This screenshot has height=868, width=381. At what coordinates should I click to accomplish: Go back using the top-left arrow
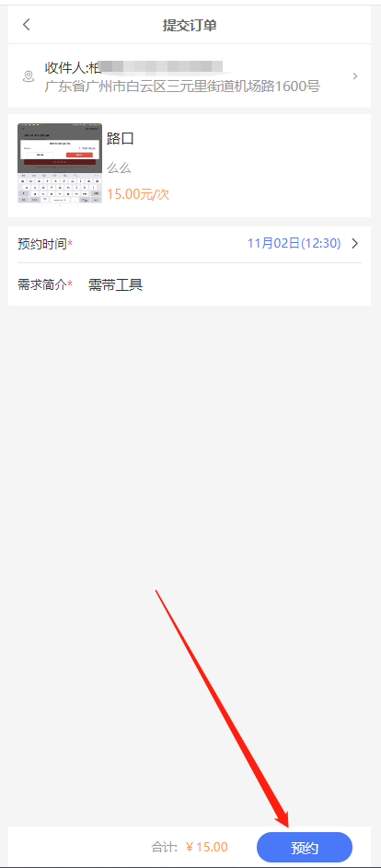pyautogui.click(x=26, y=25)
